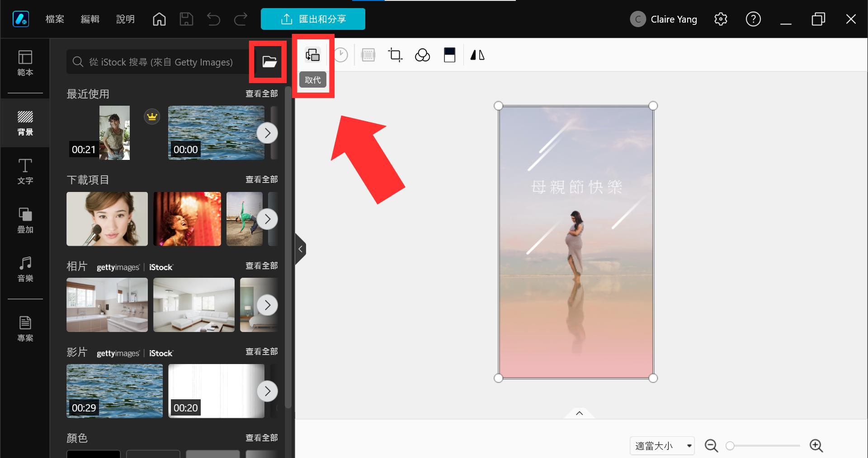
Task: Open the 適當大小 zoom dropdown
Action: point(662,446)
